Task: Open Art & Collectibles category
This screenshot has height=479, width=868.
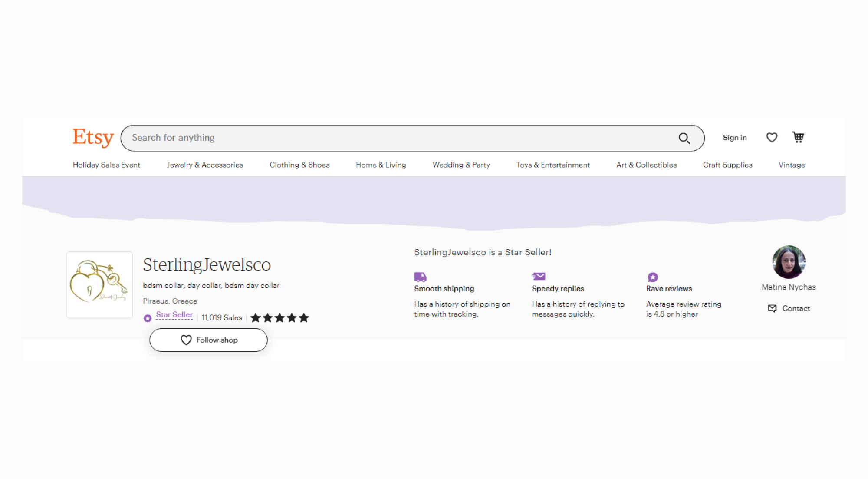Action: [646, 165]
